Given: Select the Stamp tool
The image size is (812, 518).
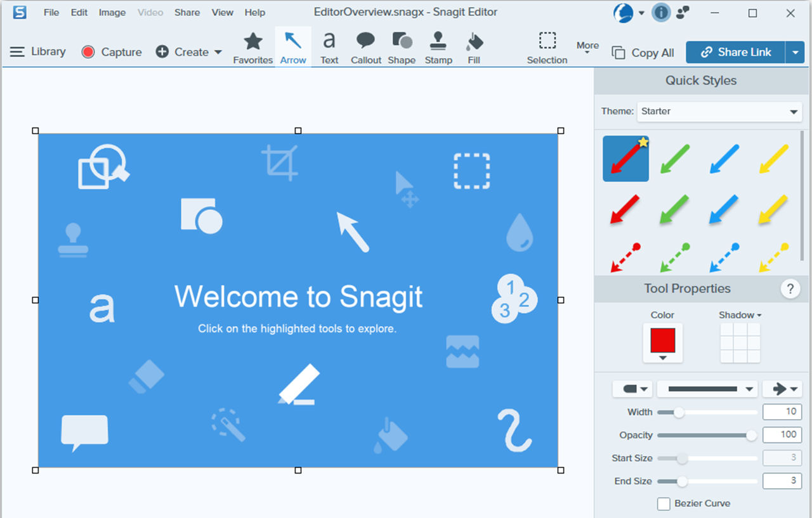Looking at the screenshot, I should tap(438, 48).
